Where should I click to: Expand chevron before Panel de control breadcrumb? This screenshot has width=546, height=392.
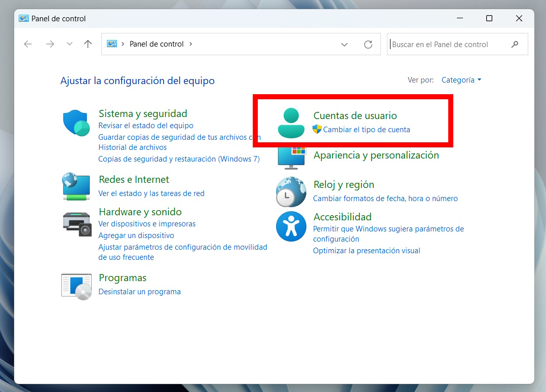tap(123, 44)
